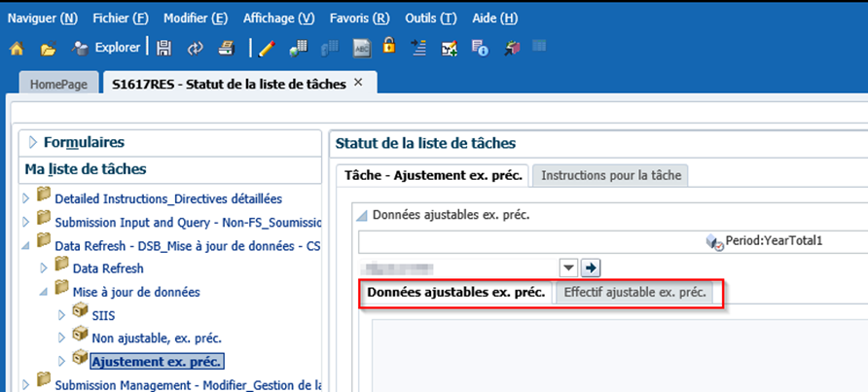The width and height of the screenshot is (868, 392).
Task: Click the spell check ABC icon
Action: tap(361, 48)
